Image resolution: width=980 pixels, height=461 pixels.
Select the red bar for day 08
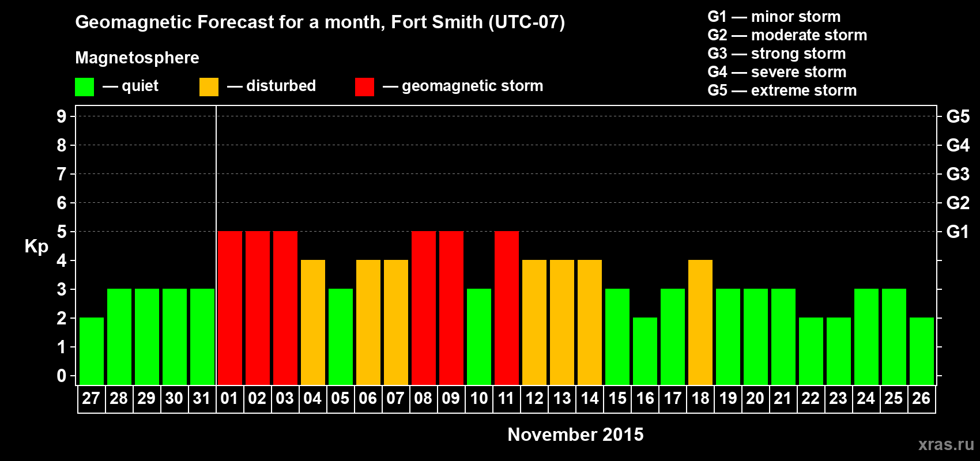[x=424, y=308]
